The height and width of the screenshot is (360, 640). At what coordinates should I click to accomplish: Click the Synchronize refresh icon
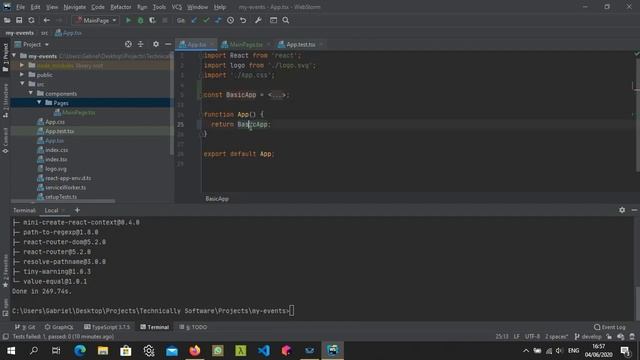(x=31, y=20)
